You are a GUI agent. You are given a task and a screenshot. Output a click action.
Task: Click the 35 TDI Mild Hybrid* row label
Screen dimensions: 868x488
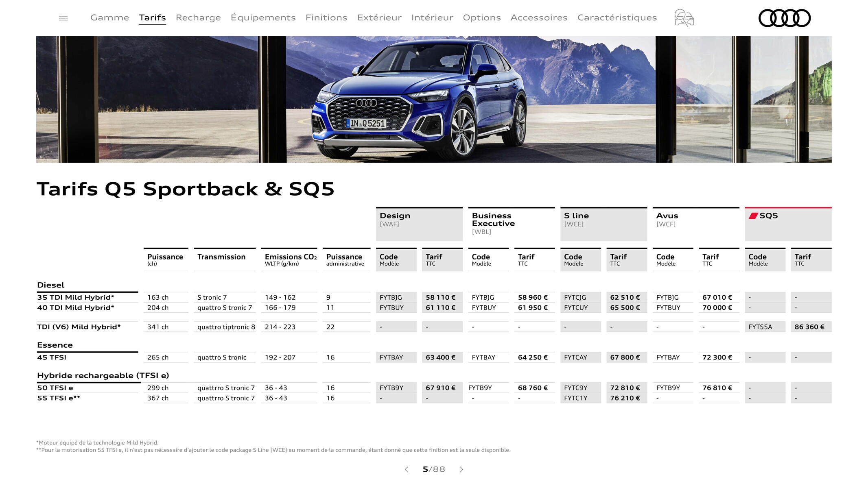(x=76, y=297)
